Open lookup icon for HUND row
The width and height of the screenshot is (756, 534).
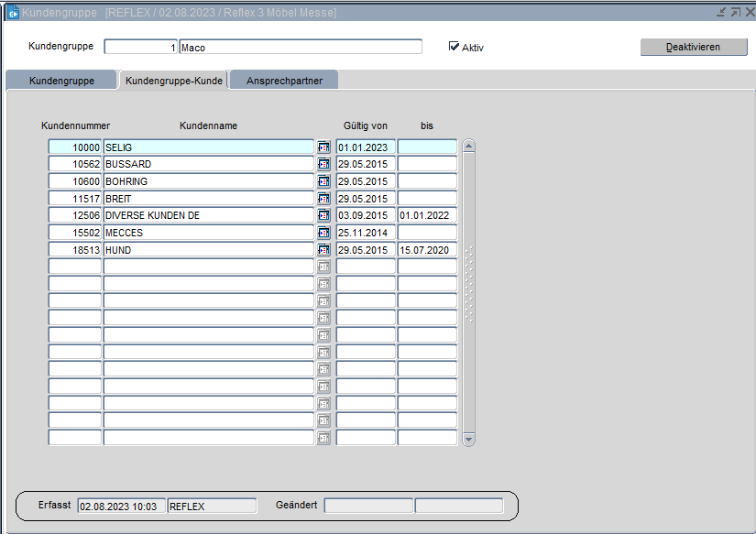coord(323,250)
